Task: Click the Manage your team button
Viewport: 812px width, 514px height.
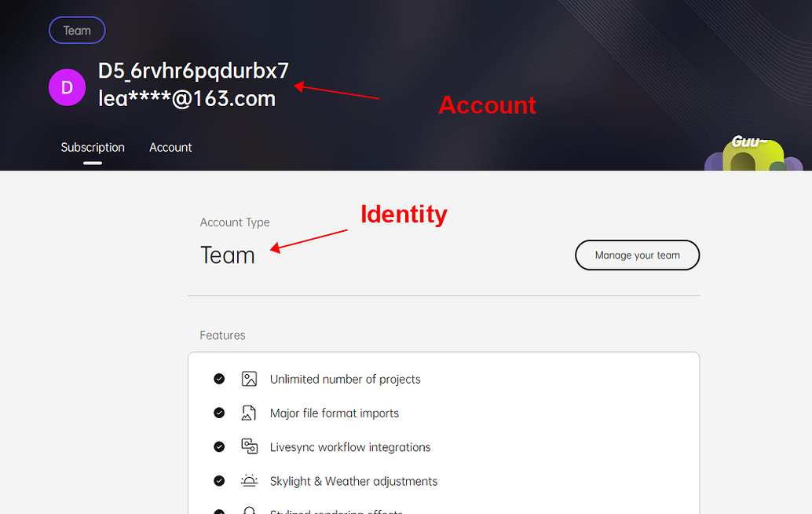Action: point(637,255)
